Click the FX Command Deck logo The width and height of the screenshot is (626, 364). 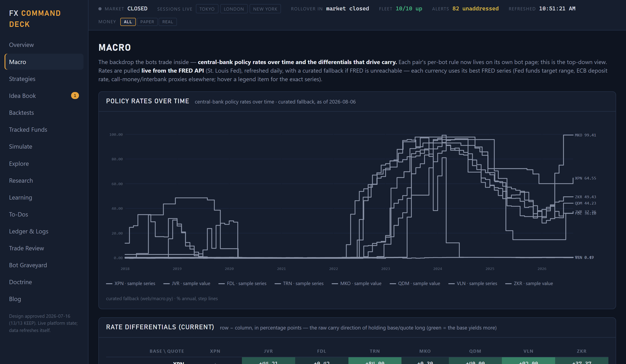(x=35, y=19)
